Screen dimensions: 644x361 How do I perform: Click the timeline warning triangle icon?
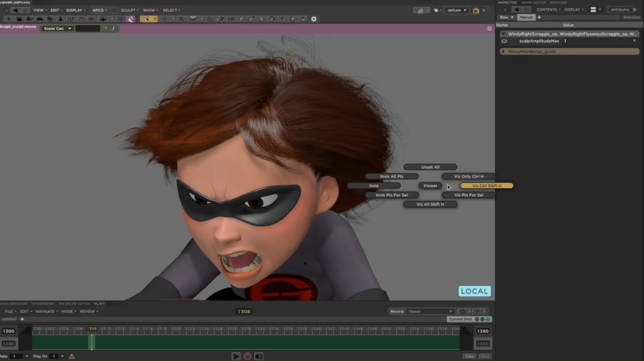click(x=72, y=356)
